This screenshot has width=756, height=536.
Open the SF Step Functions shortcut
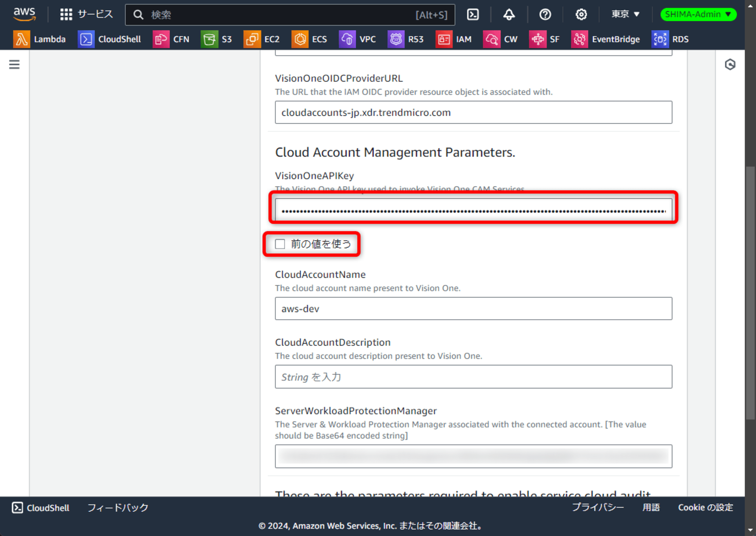point(544,39)
